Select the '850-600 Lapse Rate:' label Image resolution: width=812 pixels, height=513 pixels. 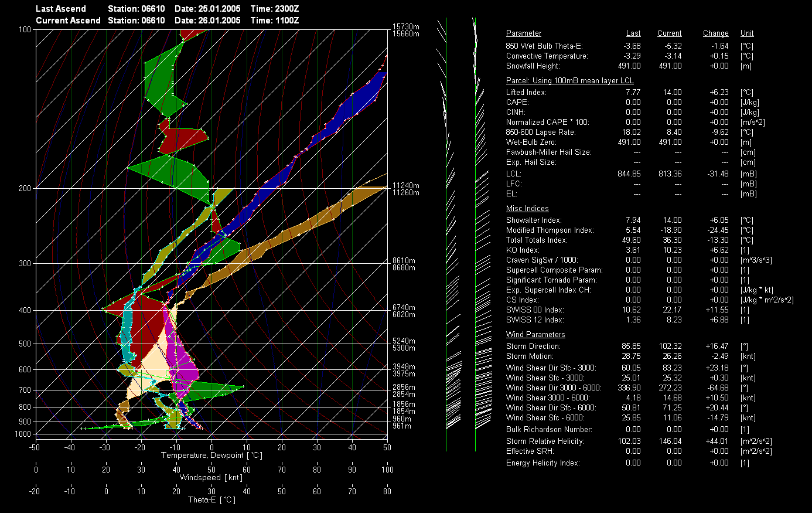pyautogui.click(x=541, y=132)
